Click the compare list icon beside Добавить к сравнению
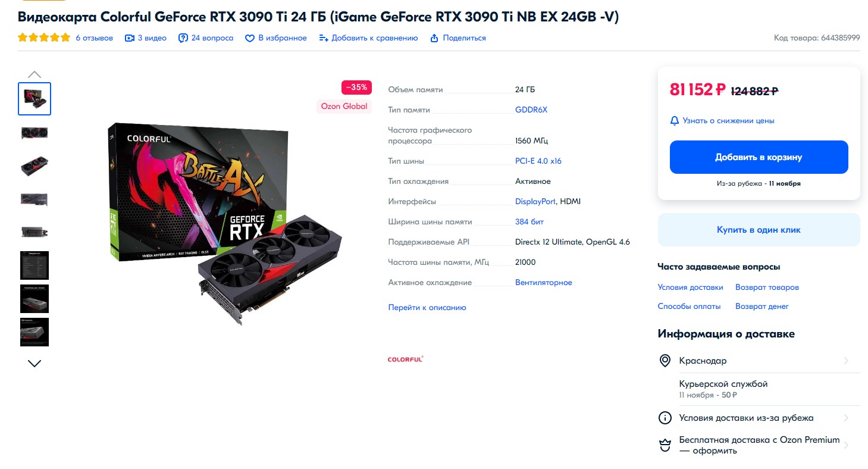 click(324, 38)
